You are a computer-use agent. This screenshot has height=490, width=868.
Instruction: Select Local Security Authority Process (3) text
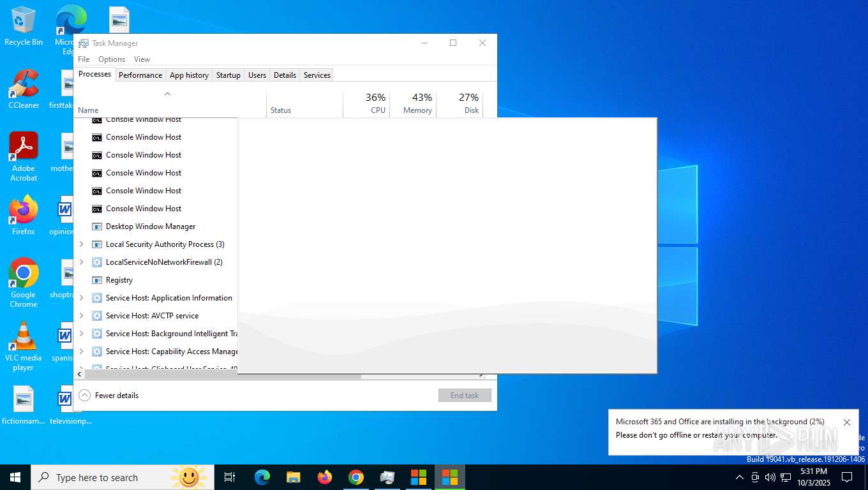click(165, 244)
